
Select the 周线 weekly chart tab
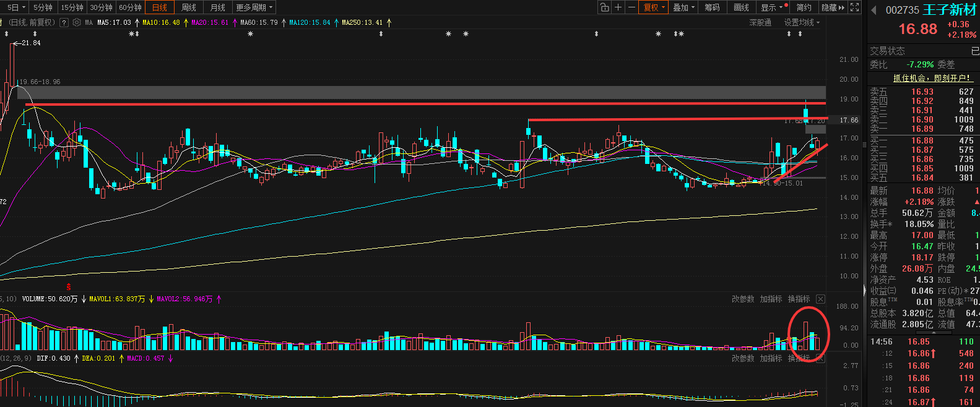tap(189, 7)
